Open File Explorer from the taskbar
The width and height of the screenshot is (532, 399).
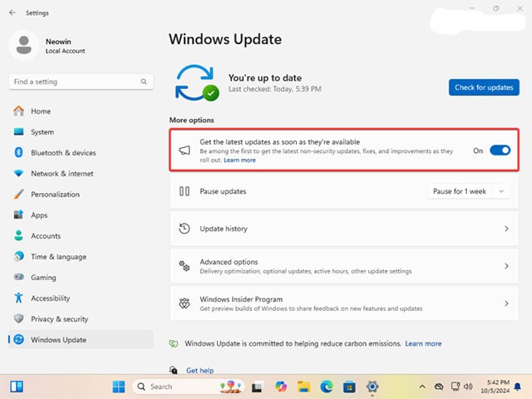(303, 387)
